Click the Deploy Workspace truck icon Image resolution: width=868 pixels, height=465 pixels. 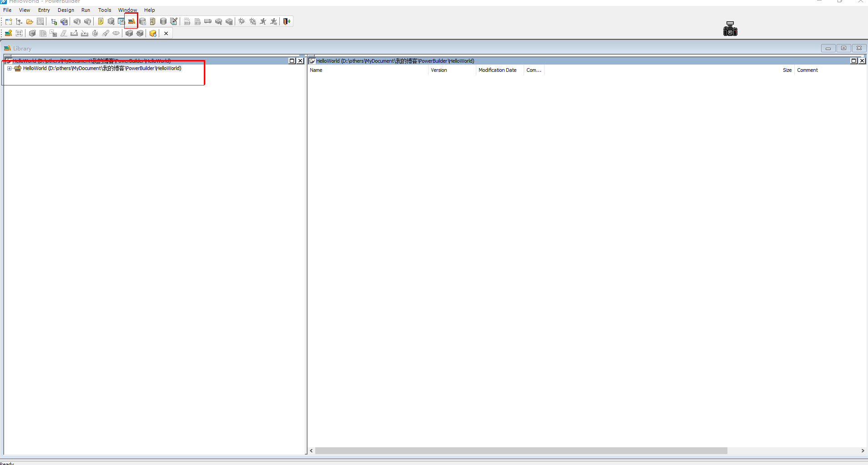tap(208, 21)
